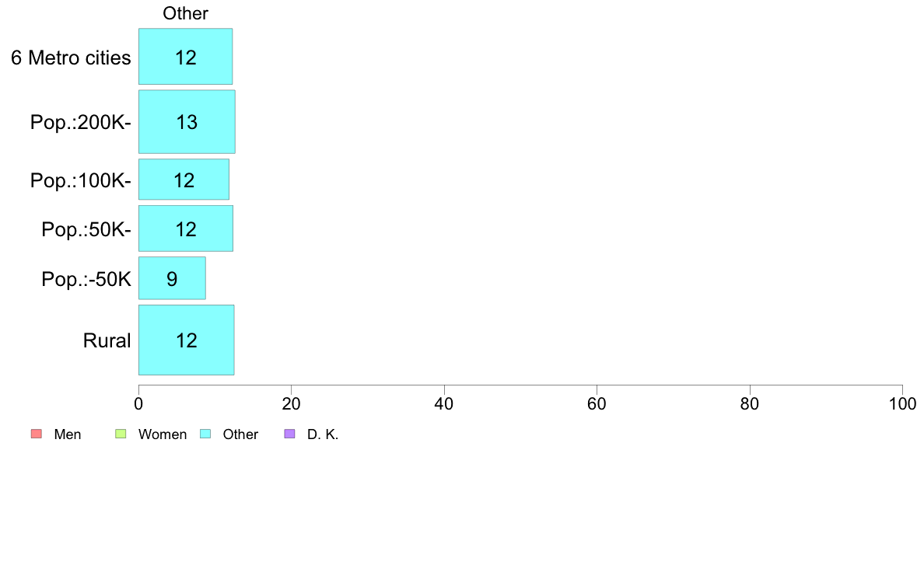Image resolution: width=924 pixels, height=572 pixels.
Task: Click the Pop.:200K- bar showing 13
Action: click(x=187, y=122)
